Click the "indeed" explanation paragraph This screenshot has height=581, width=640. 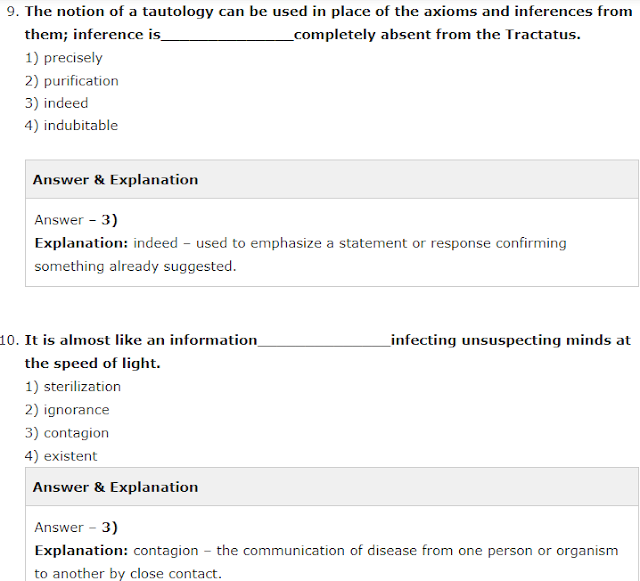tap(300, 255)
